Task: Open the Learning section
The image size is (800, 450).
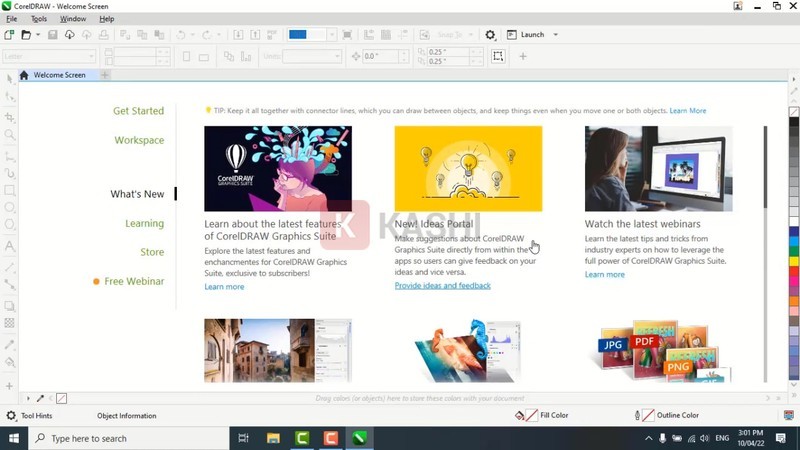Action: pyautogui.click(x=144, y=223)
